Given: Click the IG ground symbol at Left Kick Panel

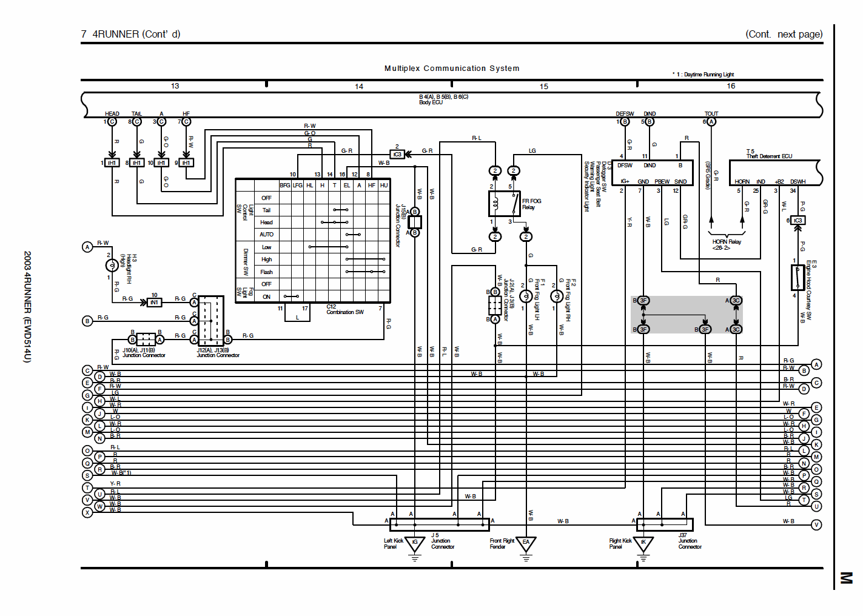Looking at the screenshot, I should click(x=415, y=544).
